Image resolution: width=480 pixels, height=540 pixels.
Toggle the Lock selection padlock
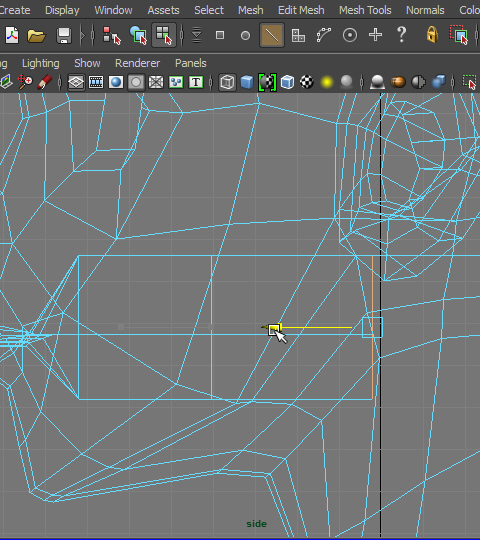pyautogui.click(x=432, y=35)
